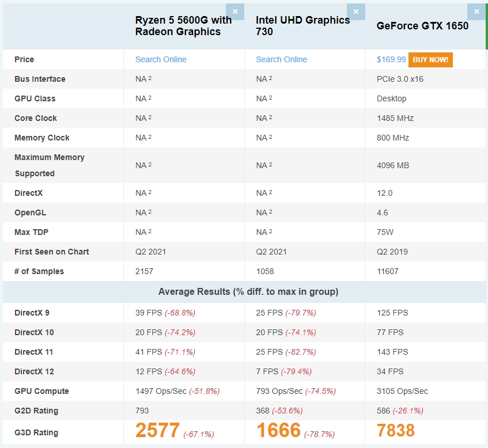Click the First Seen on Chart label
Image resolution: width=488 pixels, height=448 pixels.
click(52, 252)
